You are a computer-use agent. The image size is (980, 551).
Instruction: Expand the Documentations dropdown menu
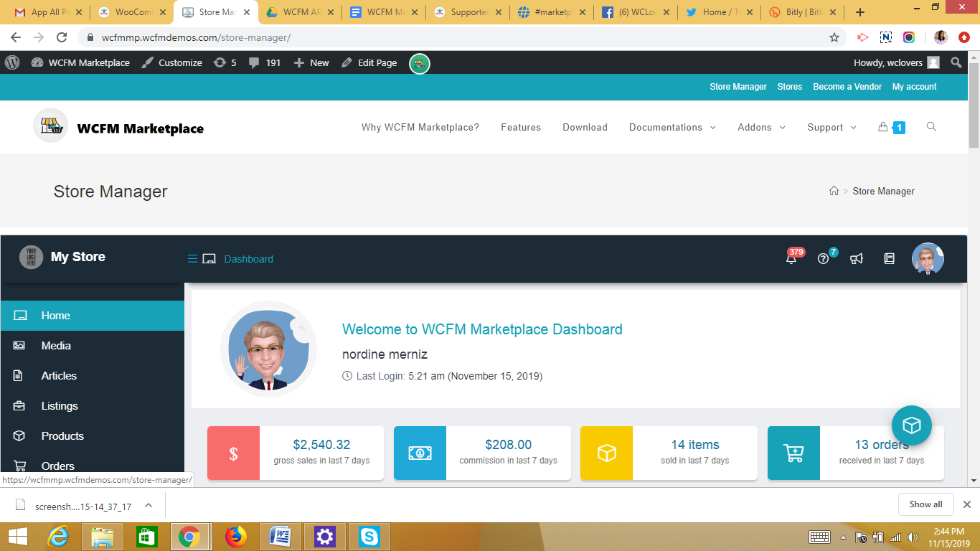coord(672,127)
